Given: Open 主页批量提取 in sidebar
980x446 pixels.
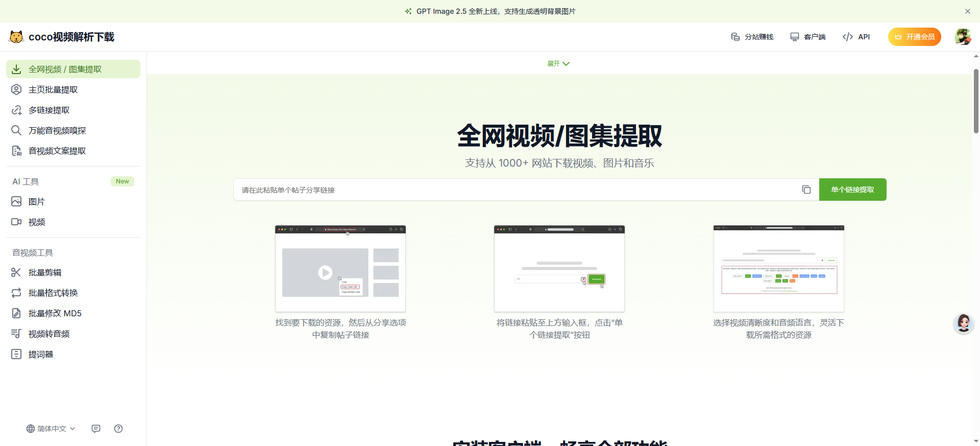Looking at the screenshot, I should tap(73, 89).
